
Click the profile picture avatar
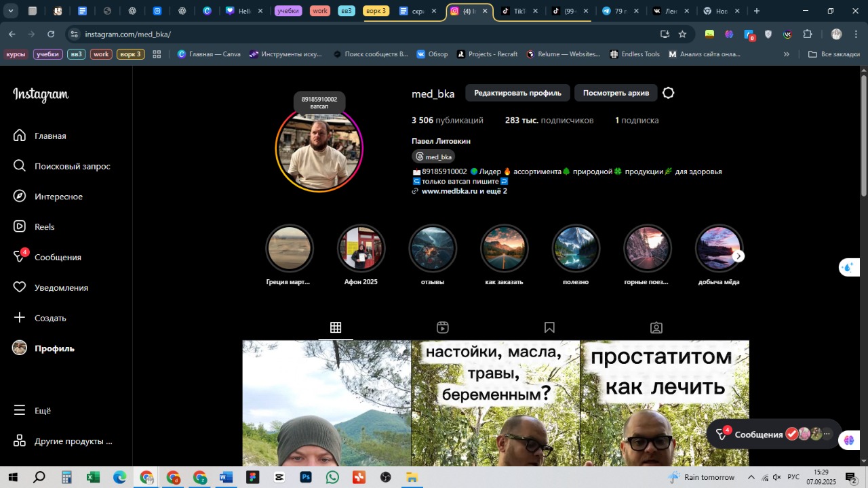coord(319,149)
